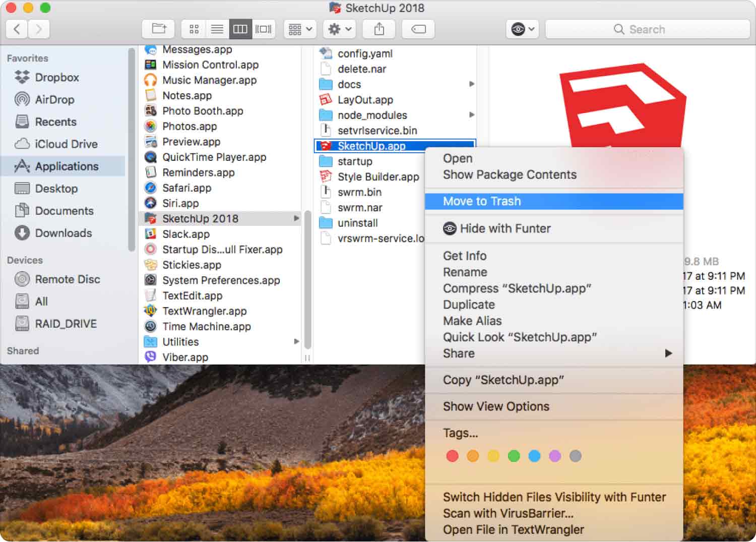756x542 pixels.
Task: Click the Edit Tags toolbar button
Action: (x=418, y=29)
